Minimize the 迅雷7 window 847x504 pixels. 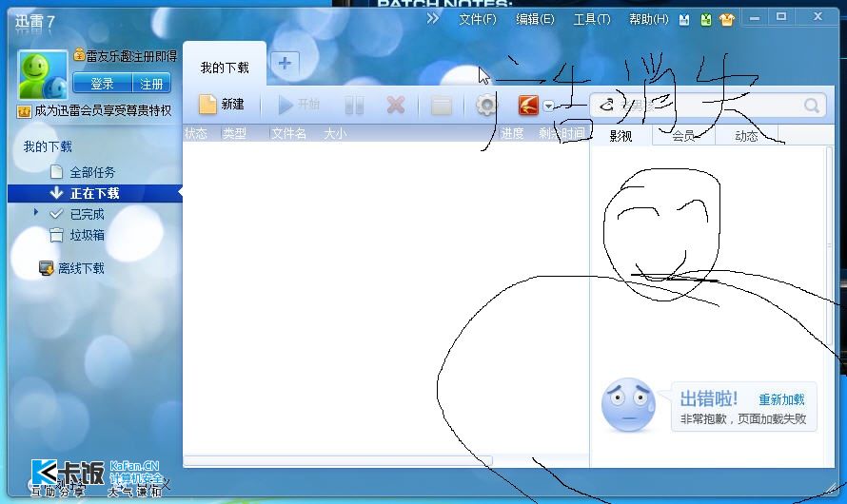[x=755, y=18]
